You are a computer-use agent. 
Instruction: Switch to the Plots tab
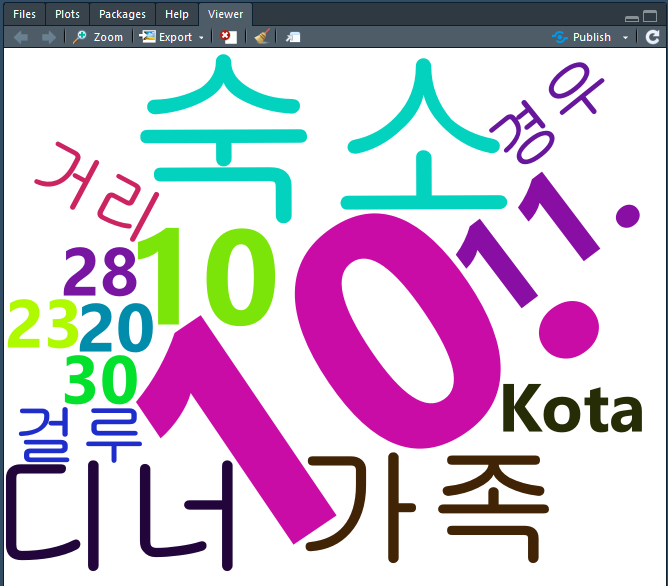(67, 14)
